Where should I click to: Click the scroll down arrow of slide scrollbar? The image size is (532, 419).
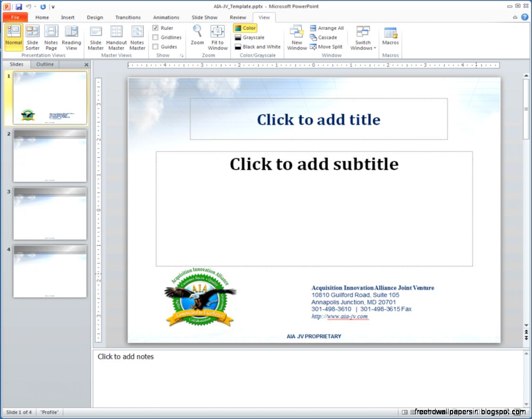526,325
